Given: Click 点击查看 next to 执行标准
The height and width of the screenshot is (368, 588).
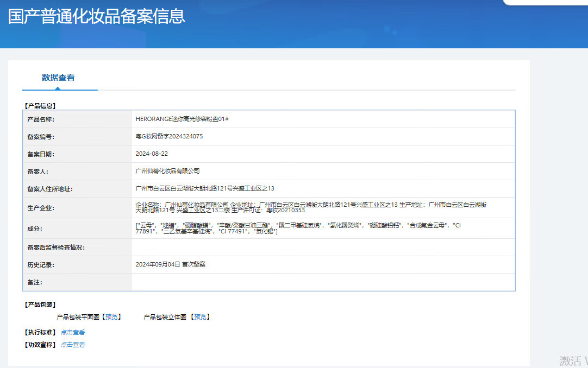Looking at the screenshot, I should click(x=73, y=332).
